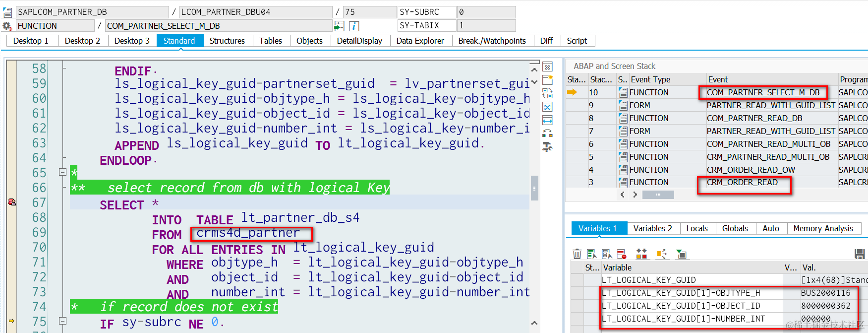The width and height of the screenshot is (868, 333).
Task: Switch to Locals tab
Action: [x=697, y=228]
